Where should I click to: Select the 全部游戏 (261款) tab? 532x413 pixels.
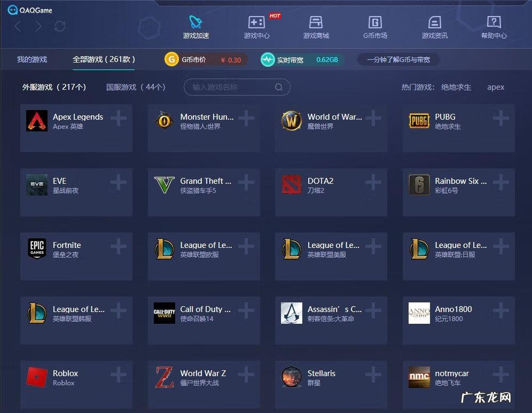point(104,59)
